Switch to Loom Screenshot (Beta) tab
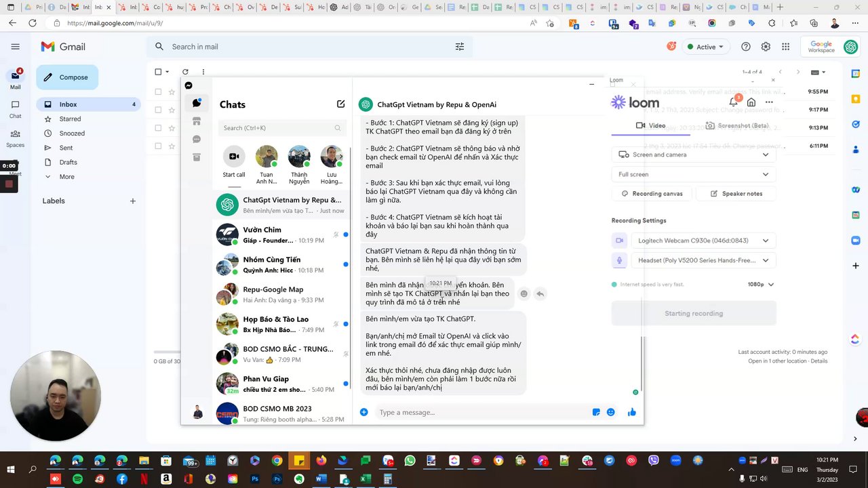Image resolution: width=868 pixels, height=488 pixels. (x=737, y=125)
